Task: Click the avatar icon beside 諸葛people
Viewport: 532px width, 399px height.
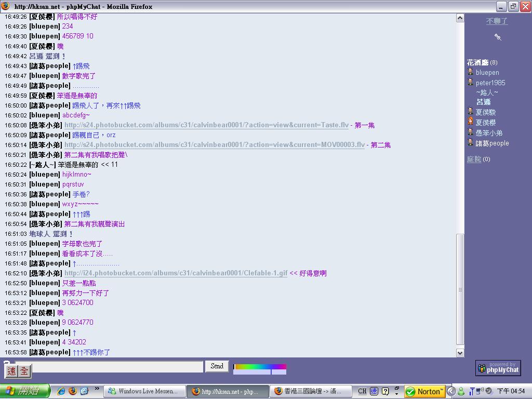Action: pos(470,143)
